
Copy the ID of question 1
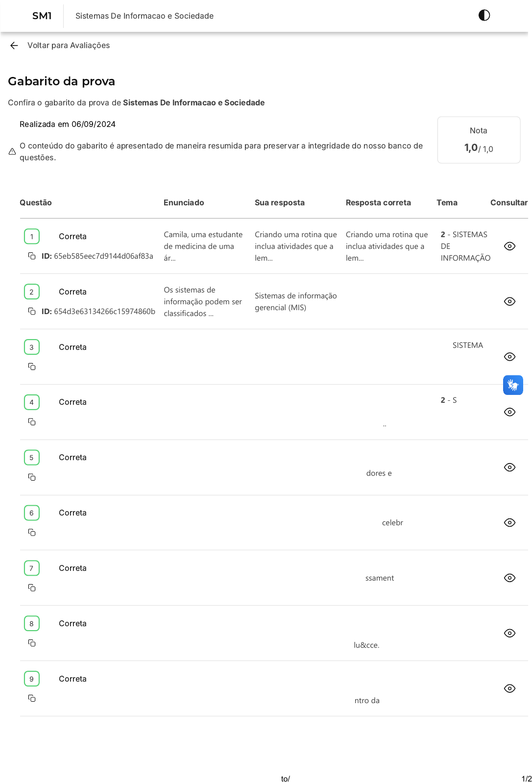pyautogui.click(x=32, y=256)
